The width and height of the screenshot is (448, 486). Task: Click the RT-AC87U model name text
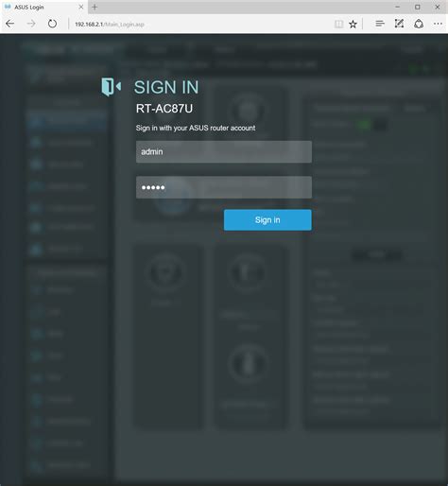[164, 109]
